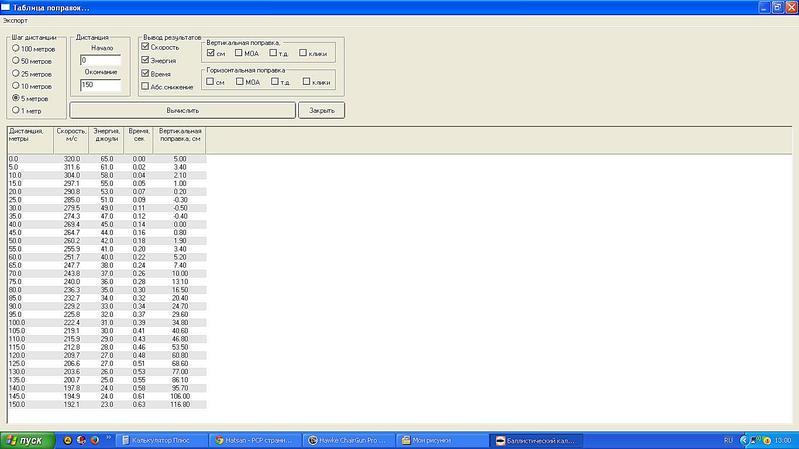Select the table row for distance 100.0
799x449 pixels.
(107, 323)
